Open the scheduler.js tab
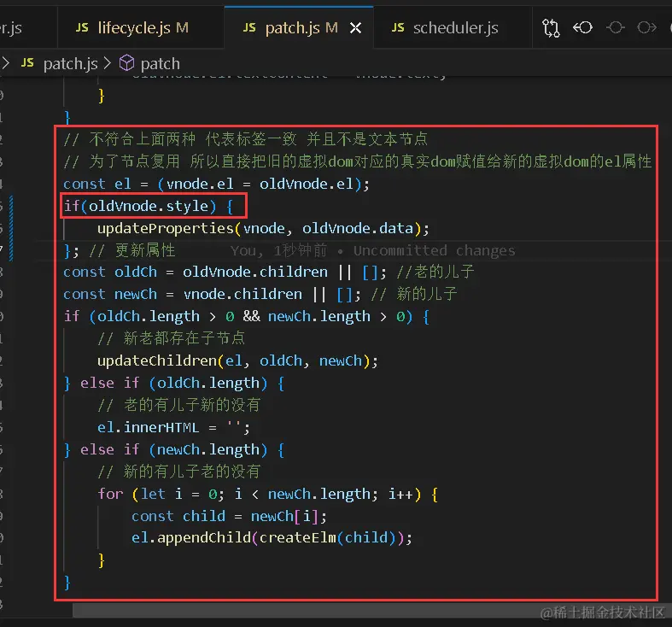672x627 pixels. pyautogui.click(x=453, y=28)
